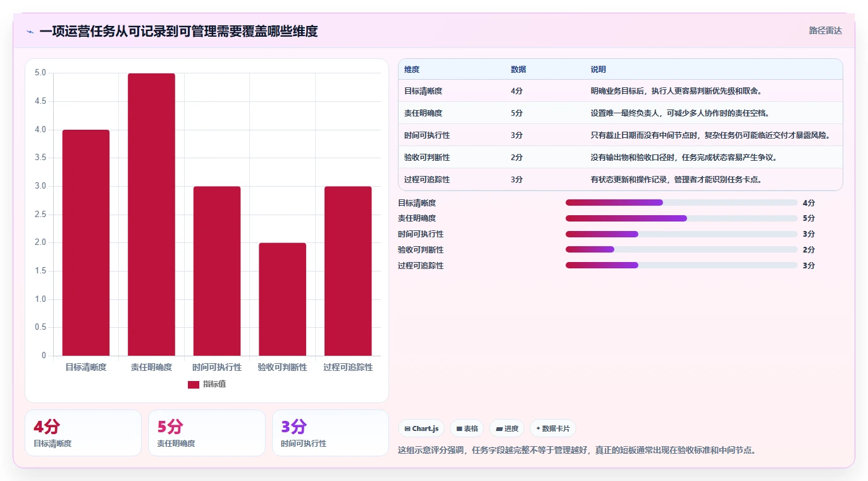Click the 过程可追踪性 label on the chart x-axis
Screen dimensions: 868x481
click(x=348, y=367)
